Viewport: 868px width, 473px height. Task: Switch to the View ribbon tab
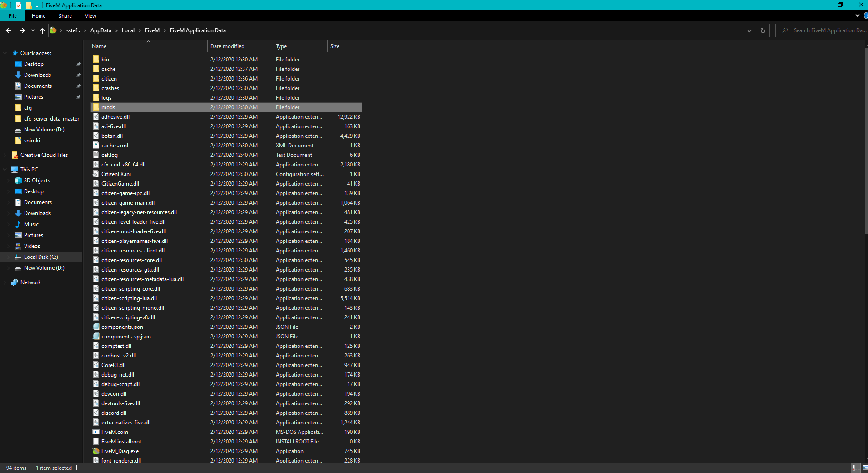tap(90, 16)
